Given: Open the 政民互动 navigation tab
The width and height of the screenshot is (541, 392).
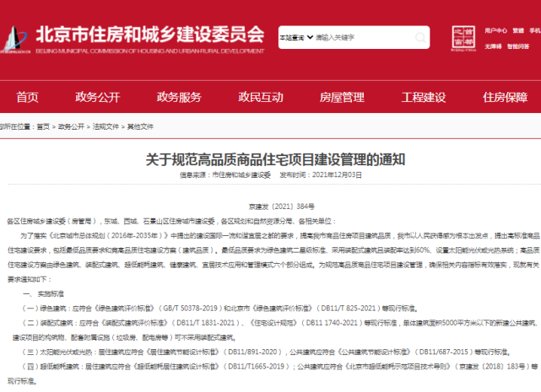Looking at the screenshot, I should tap(260, 97).
